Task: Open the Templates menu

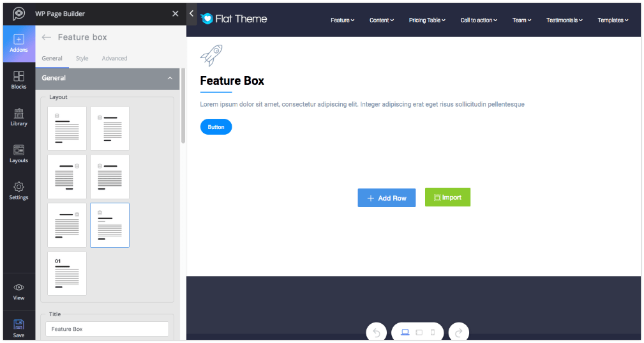Action: click(x=613, y=20)
